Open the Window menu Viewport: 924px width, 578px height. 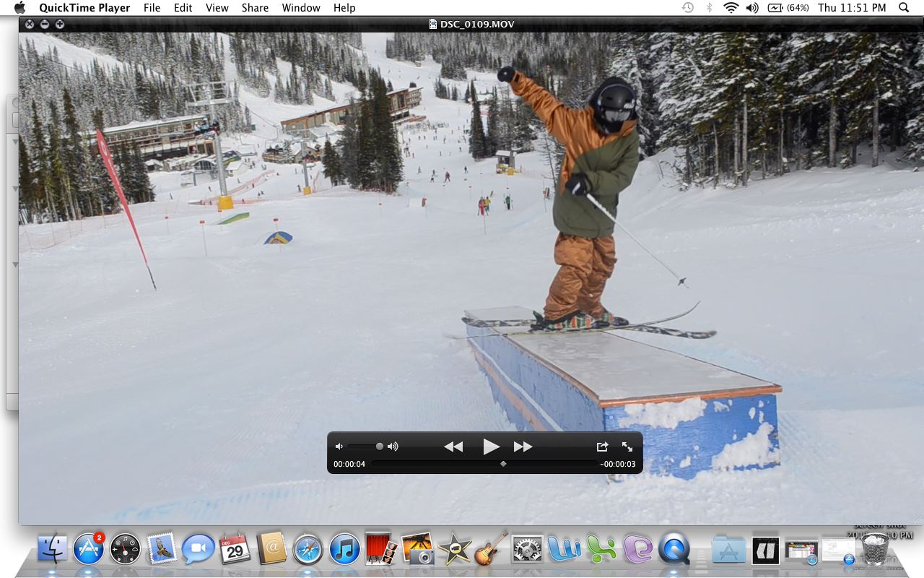coord(301,8)
